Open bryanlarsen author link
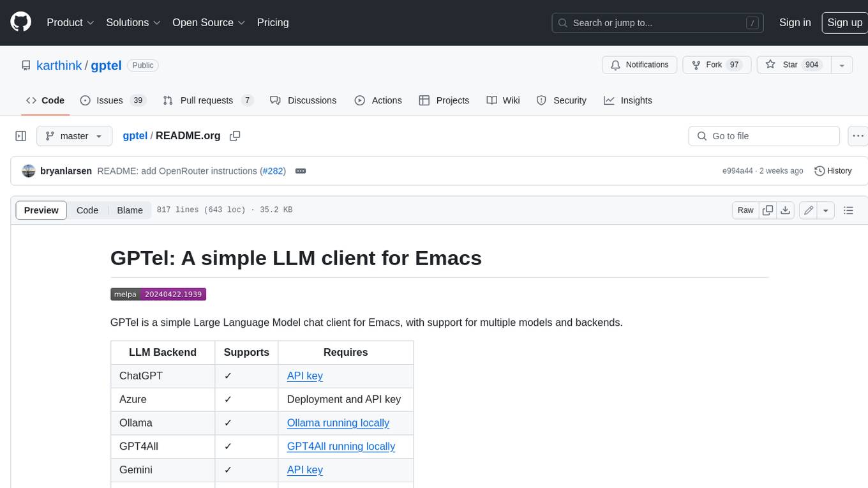The height and width of the screenshot is (488, 868). (66, 171)
